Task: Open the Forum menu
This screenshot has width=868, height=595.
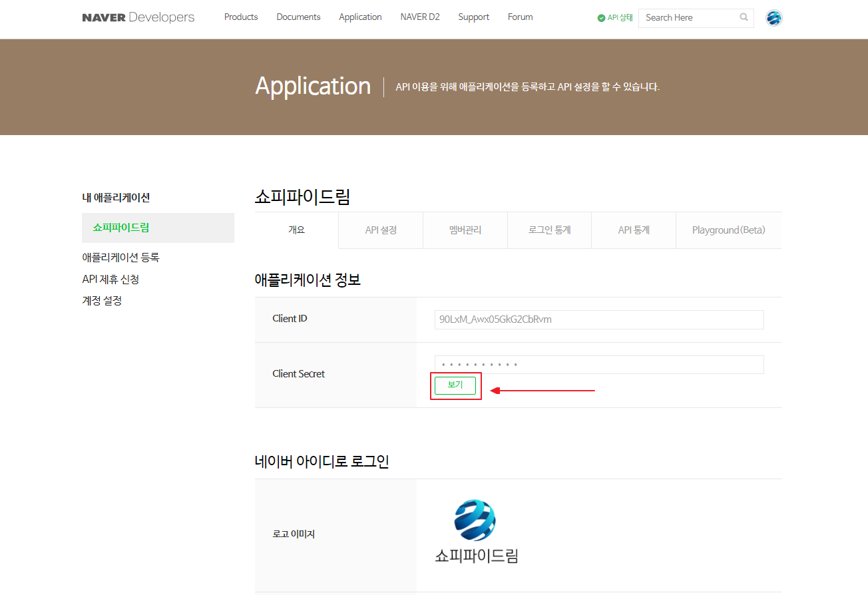Action: click(x=520, y=17)
